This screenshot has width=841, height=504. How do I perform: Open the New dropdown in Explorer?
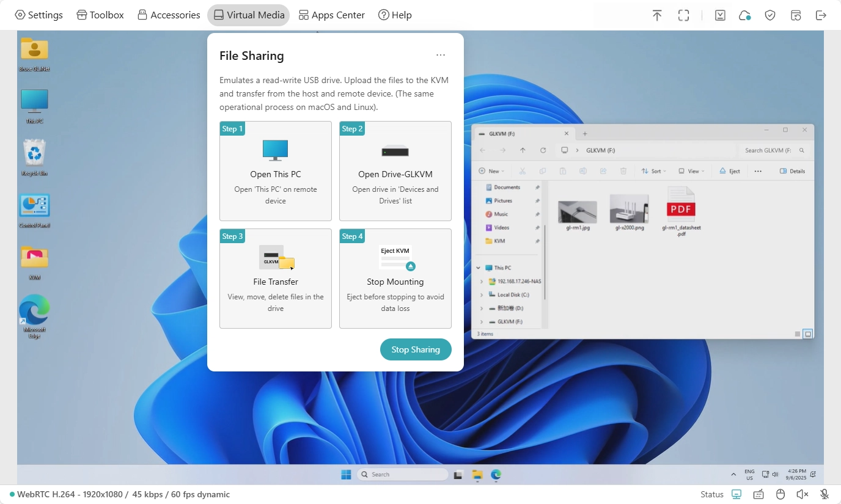tap(493, 171)
